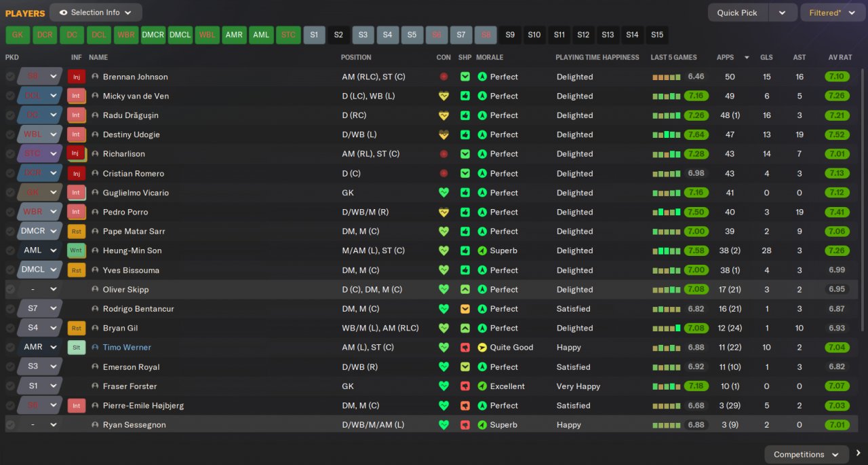This screenshot has width=868, height=465.
Task: Click the morale icon for Heung-Min Son
Action: coord(482,250)
